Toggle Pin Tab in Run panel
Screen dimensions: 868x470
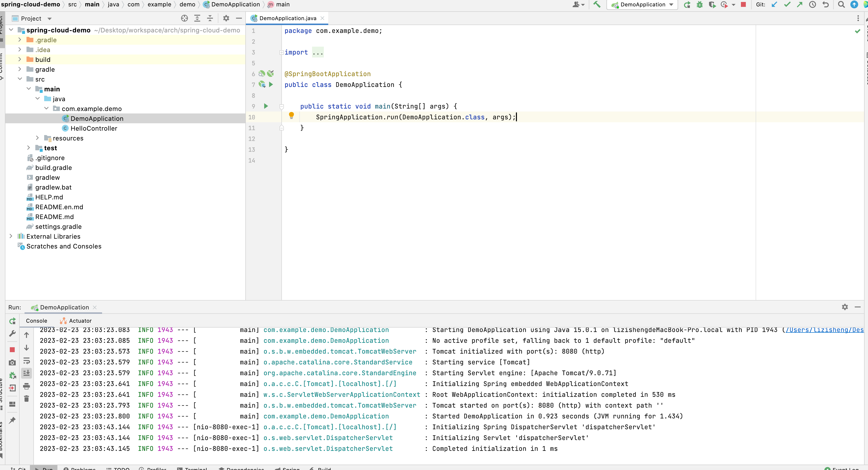[13, 420]
